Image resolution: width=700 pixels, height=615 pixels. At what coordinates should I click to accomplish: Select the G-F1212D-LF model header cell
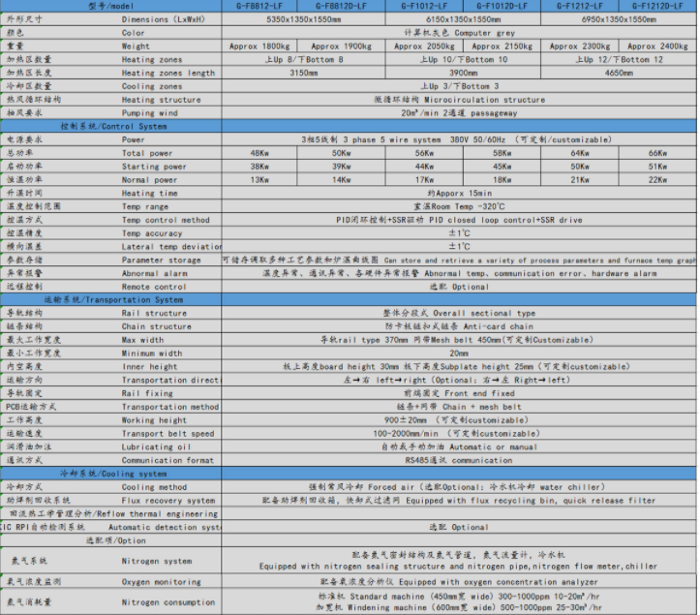pos(660,5)
